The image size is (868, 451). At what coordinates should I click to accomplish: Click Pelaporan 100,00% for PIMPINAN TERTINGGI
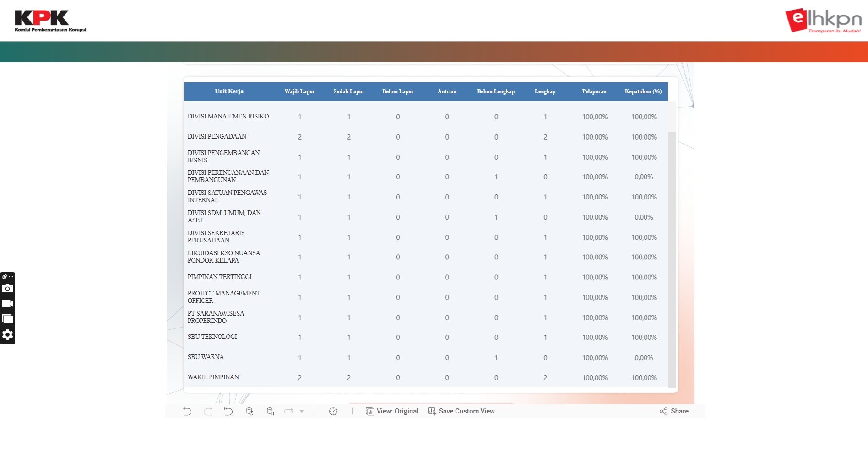[595, 278]
